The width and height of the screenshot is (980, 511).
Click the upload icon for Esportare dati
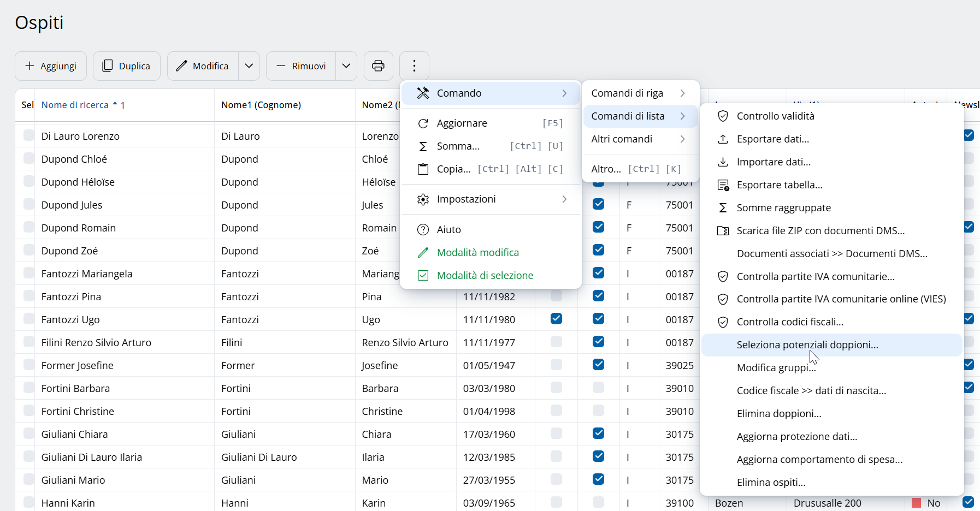pos(723,139)
